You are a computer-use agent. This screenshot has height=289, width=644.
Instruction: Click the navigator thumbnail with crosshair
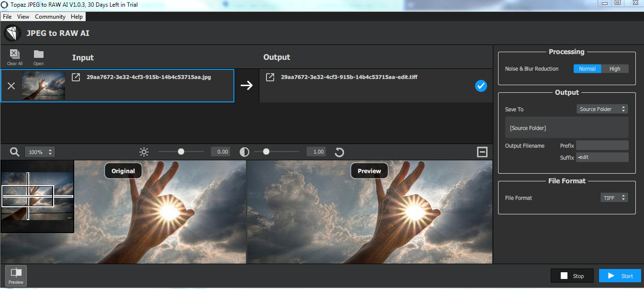point(37,196)
